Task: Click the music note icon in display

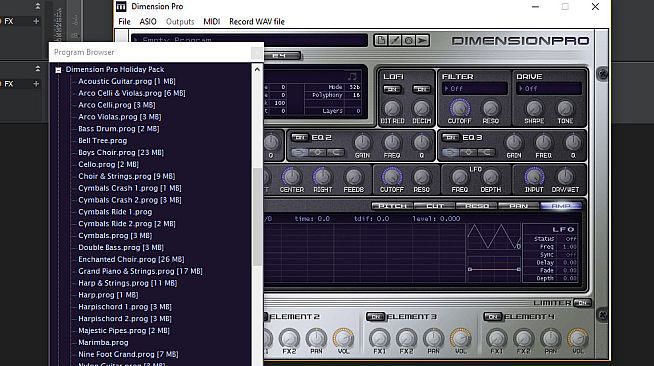Action: 352,76
